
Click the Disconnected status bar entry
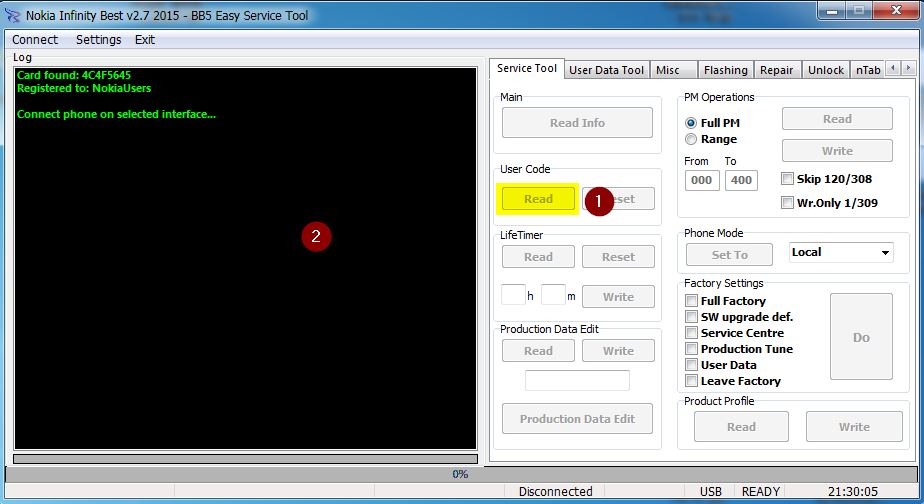[x=555, y=492]
